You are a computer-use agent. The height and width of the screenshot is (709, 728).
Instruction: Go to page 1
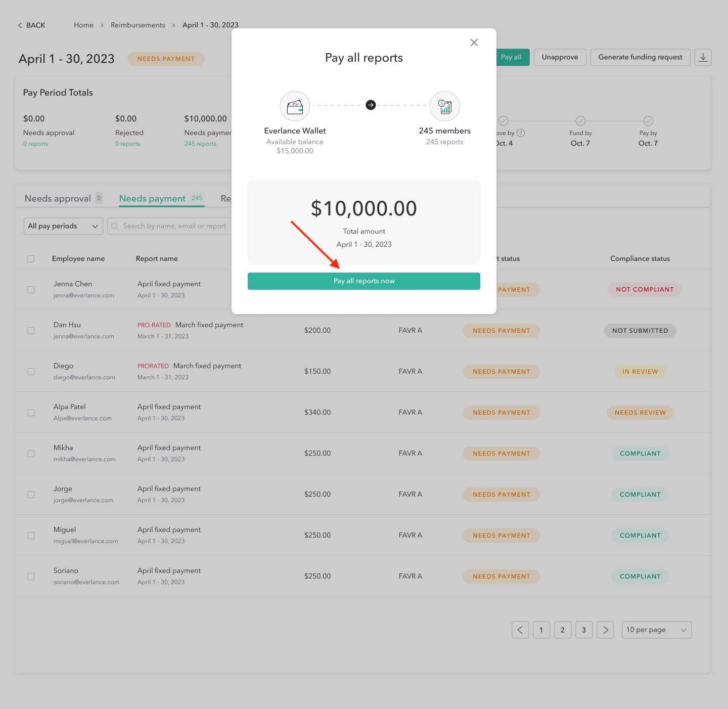coord(541,630)
